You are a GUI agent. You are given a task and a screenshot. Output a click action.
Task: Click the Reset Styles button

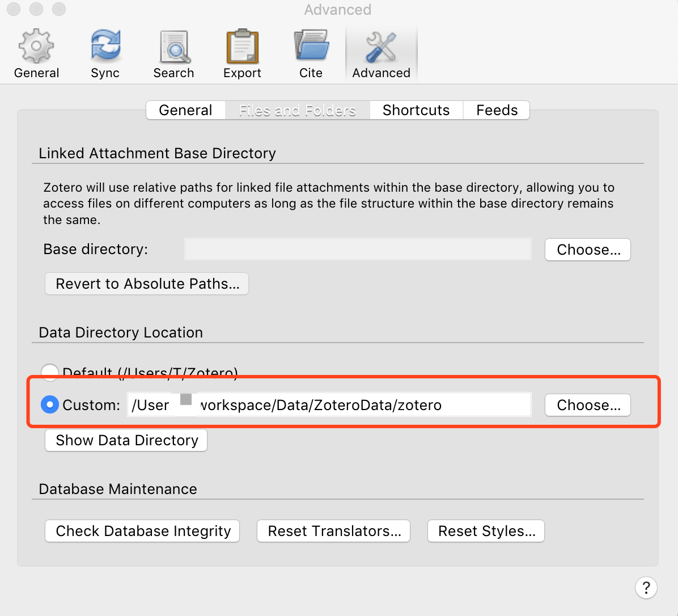coord(486,531)
